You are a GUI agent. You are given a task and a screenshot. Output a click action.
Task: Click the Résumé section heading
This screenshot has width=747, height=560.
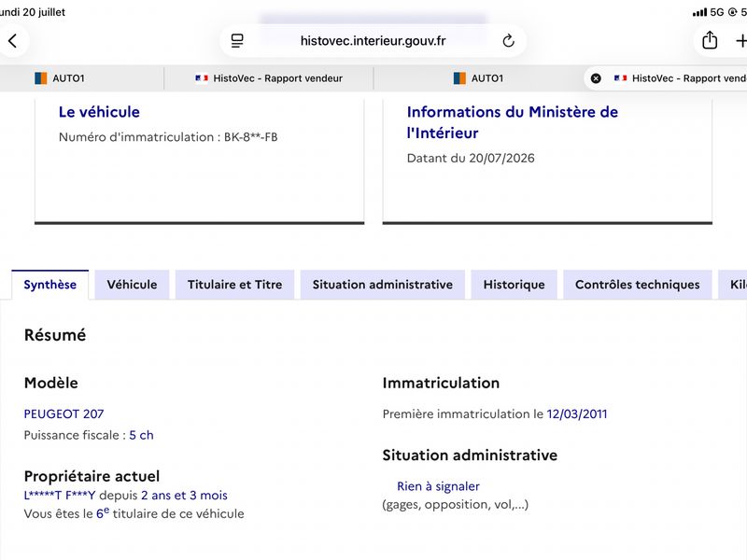click(x=55, y=335)
